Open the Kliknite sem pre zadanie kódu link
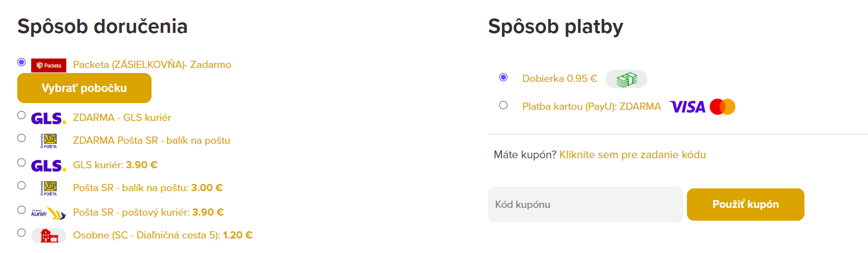 632,155
